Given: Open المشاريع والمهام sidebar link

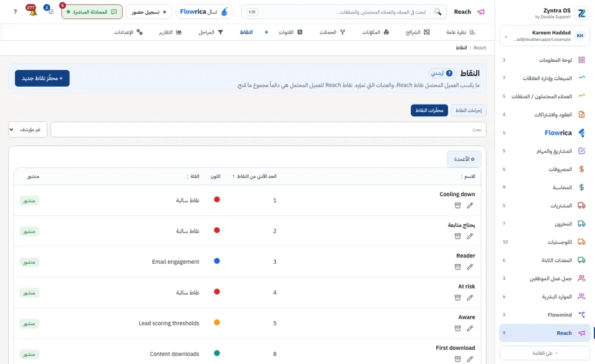Looking at the screenshot, I should coord(544,151).
